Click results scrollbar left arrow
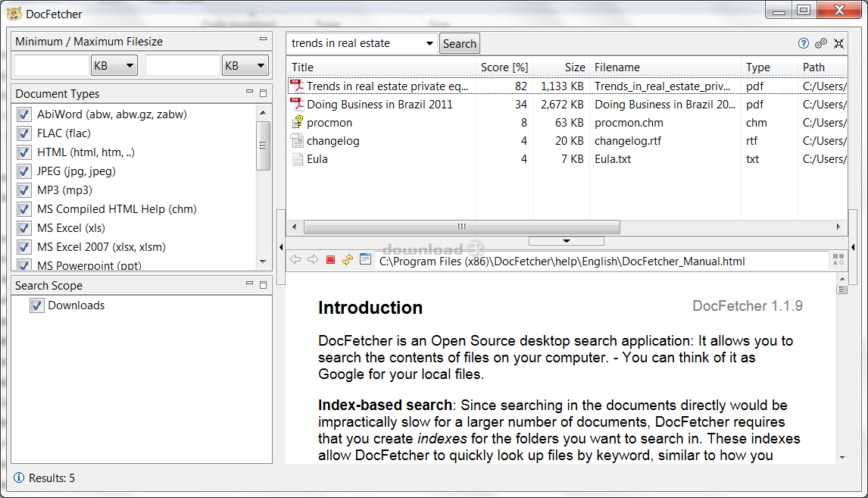Viewport: 868px width, 498px height. coord(294,227)
